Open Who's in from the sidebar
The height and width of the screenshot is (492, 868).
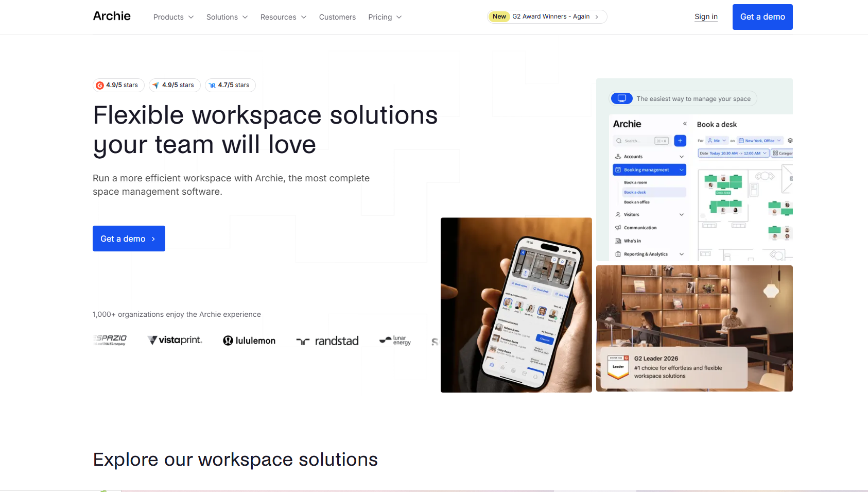click(632, 241)
